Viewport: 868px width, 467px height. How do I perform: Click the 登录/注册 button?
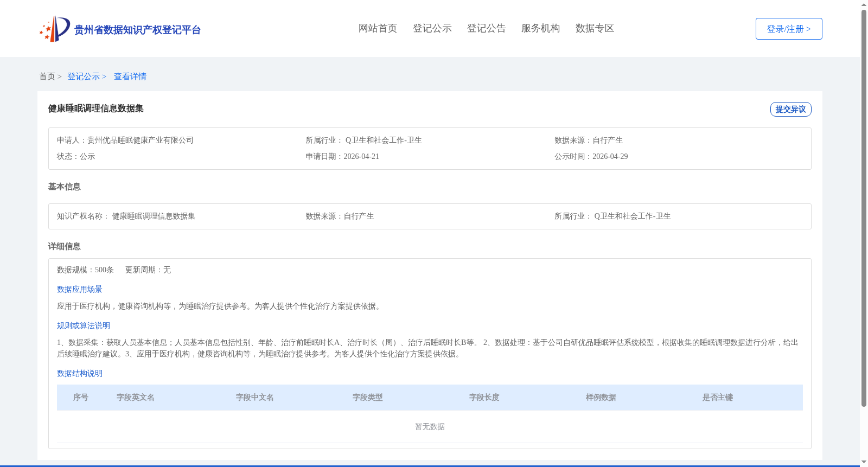789,29
